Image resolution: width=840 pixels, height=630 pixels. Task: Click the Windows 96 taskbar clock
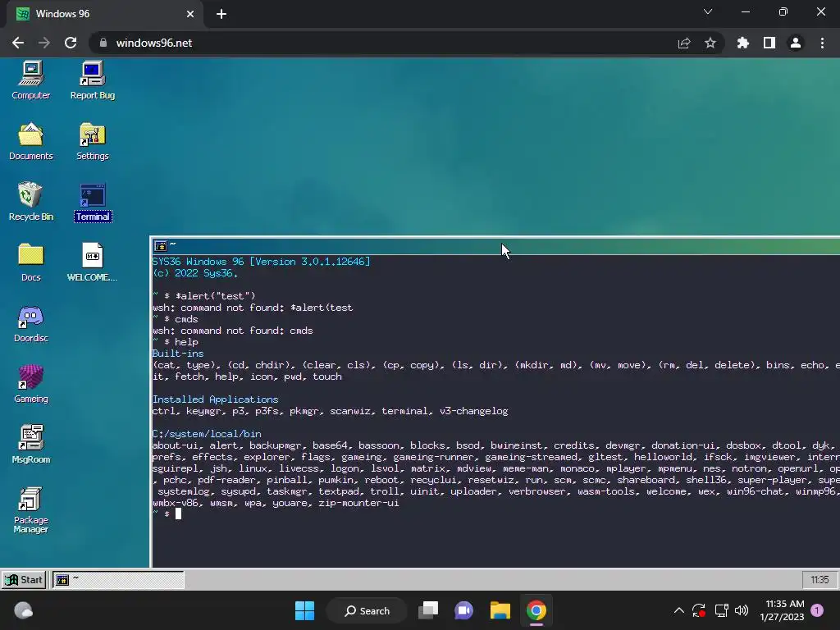(x=819, y=580)
